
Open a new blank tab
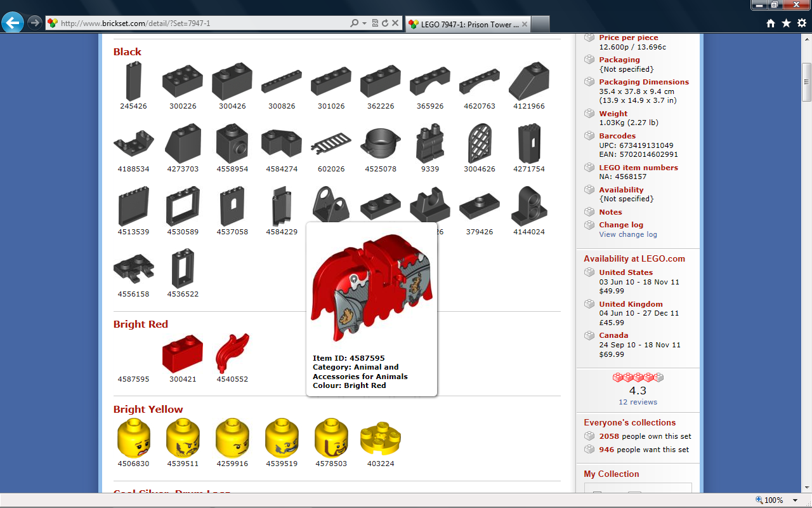(540, 24)
